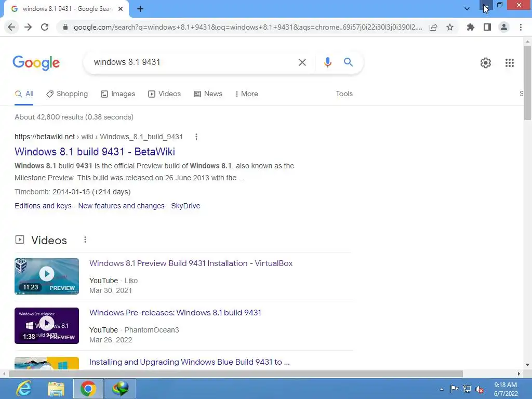Screen dimensions: 532x399
Task: Share this page icon in address bar
Action: point(433,27)
